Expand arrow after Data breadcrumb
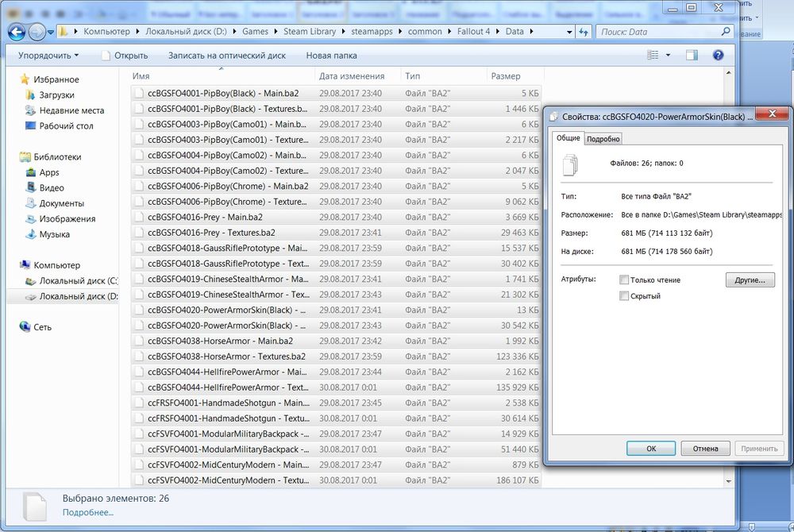794x532 pixels. tap(531, 32)
